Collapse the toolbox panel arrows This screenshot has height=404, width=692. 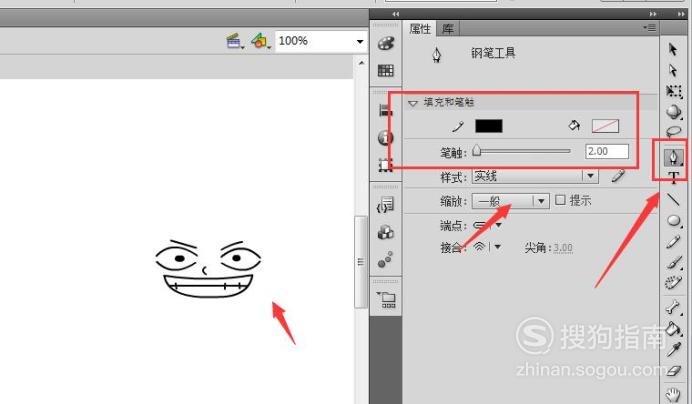pos(681,14)
